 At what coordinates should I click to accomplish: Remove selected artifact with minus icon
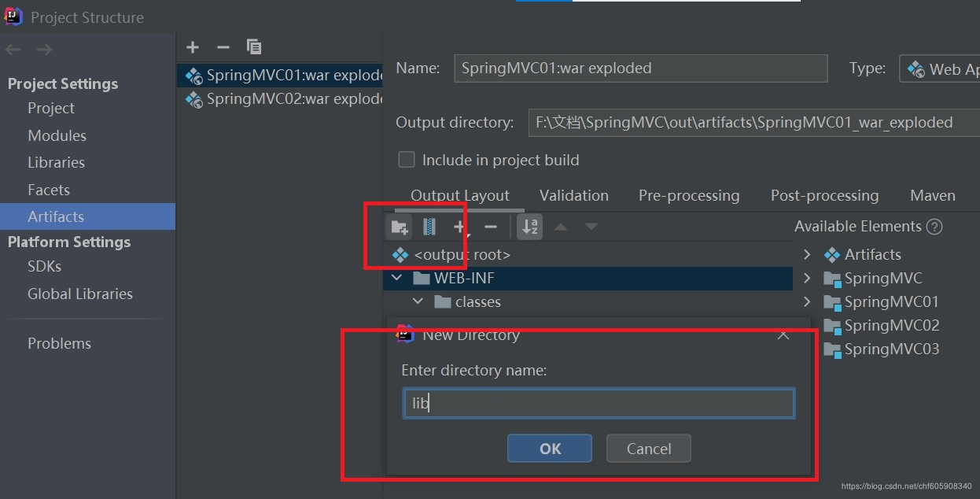pos(223,47)
